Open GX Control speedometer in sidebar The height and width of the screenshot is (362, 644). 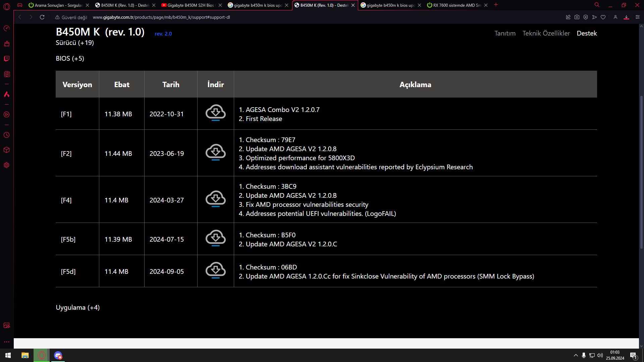point(7,28)
